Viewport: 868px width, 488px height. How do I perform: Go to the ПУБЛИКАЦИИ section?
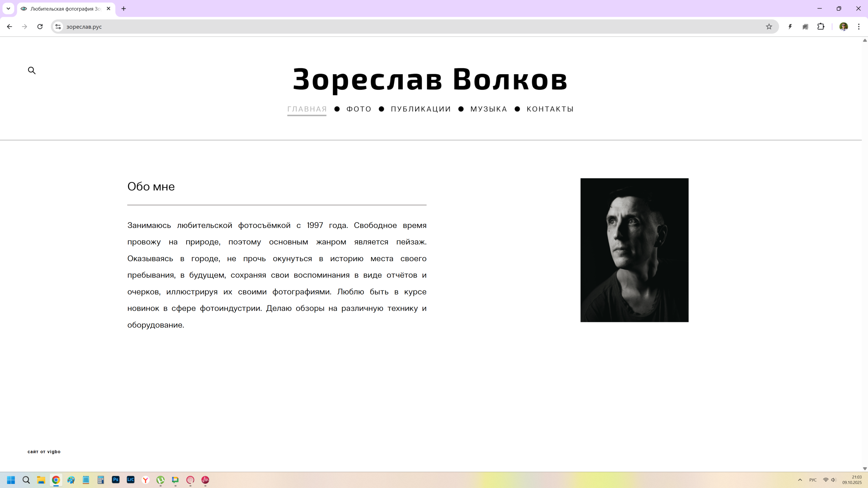coord(420,109)
